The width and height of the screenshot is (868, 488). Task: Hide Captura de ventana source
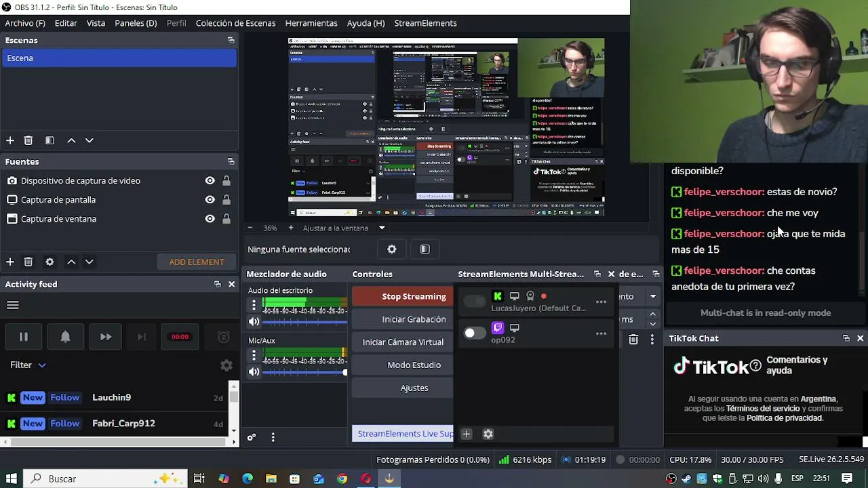point(210,219)
